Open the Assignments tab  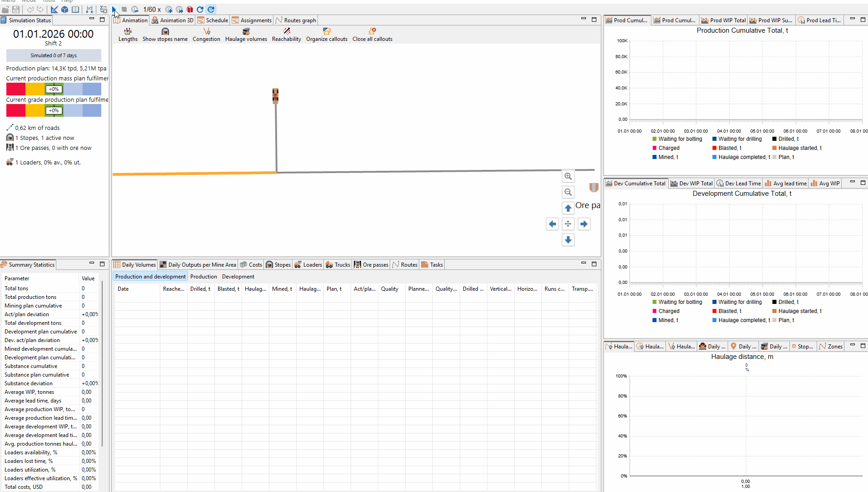[x=252, y=20]
